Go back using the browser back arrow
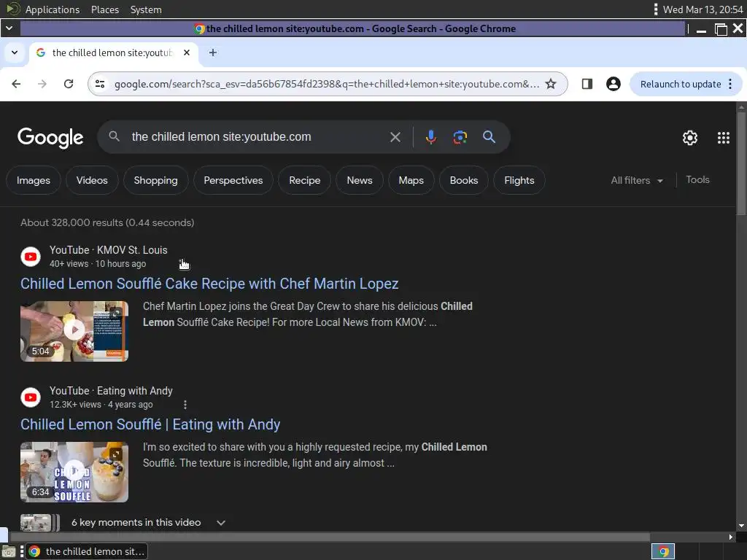Screen dimensions: 747x560 pyautogui.click(x=16, y=84)
